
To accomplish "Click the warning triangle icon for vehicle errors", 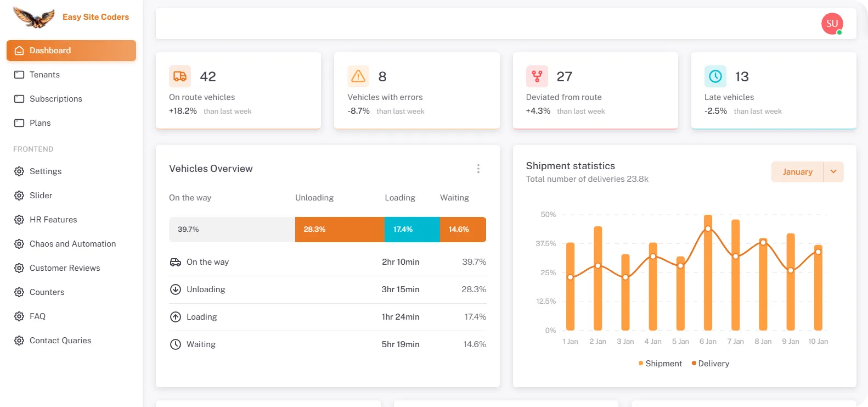I will pyautogui.click(x=358, y=76).
